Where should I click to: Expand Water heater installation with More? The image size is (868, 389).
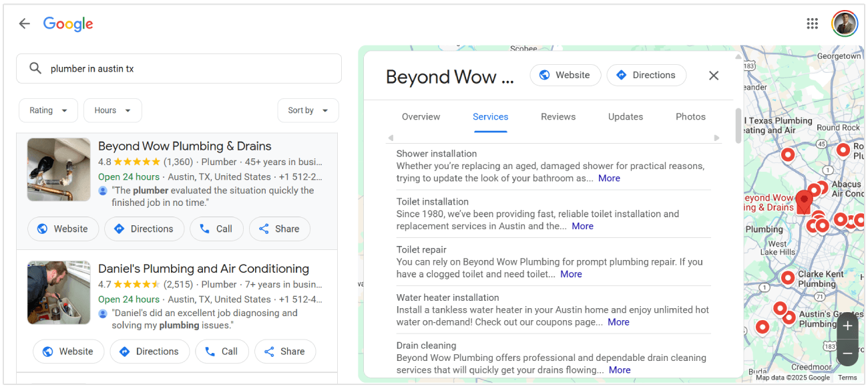click(618, 322)
